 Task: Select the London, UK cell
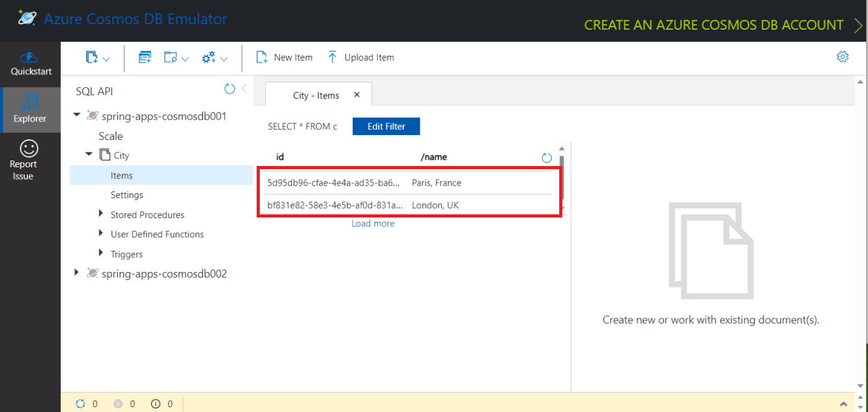(x=435, y=205)
